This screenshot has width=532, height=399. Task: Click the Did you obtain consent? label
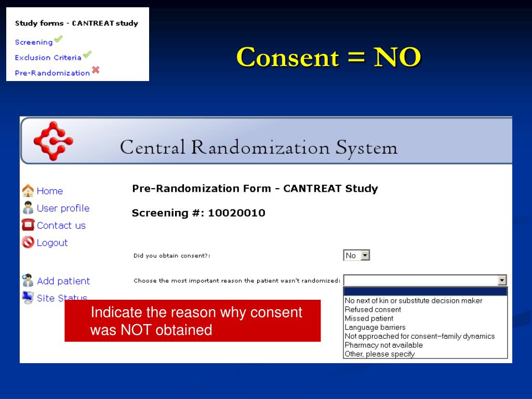(171, 256)
